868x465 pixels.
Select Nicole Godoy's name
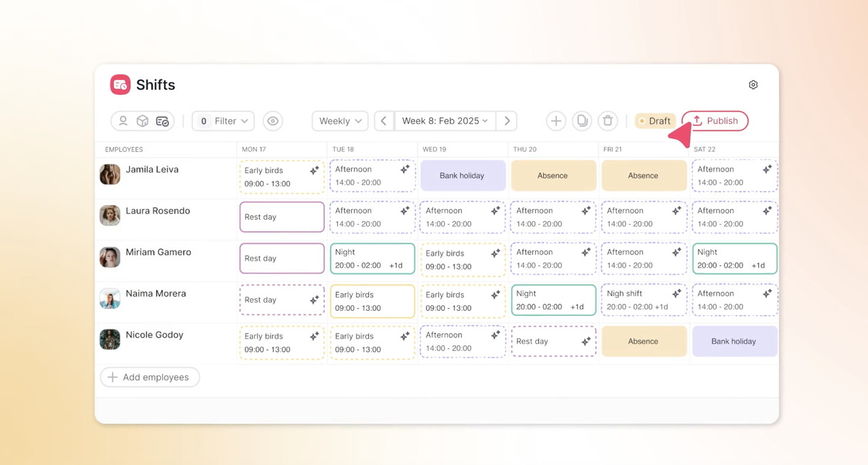pyautogui.click(x=154, y=335)
